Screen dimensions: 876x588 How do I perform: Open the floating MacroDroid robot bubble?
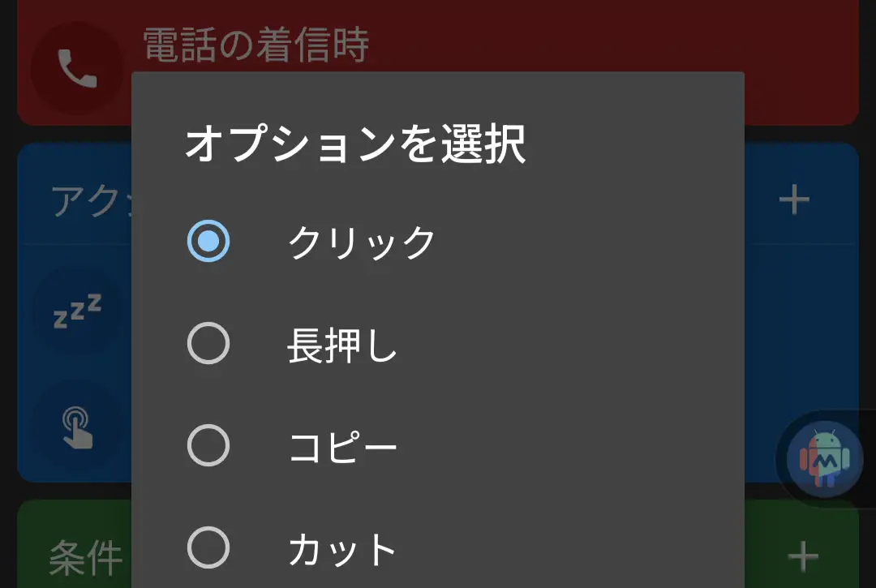[x=825, y=459]
